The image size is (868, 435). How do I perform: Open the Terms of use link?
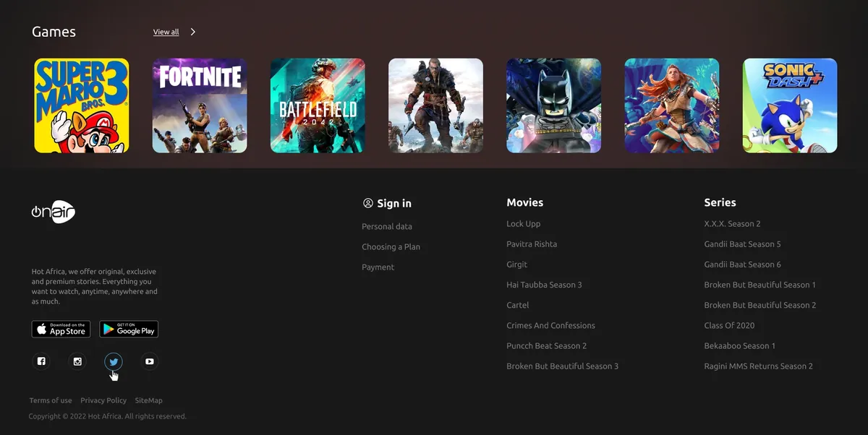[51, 400]
